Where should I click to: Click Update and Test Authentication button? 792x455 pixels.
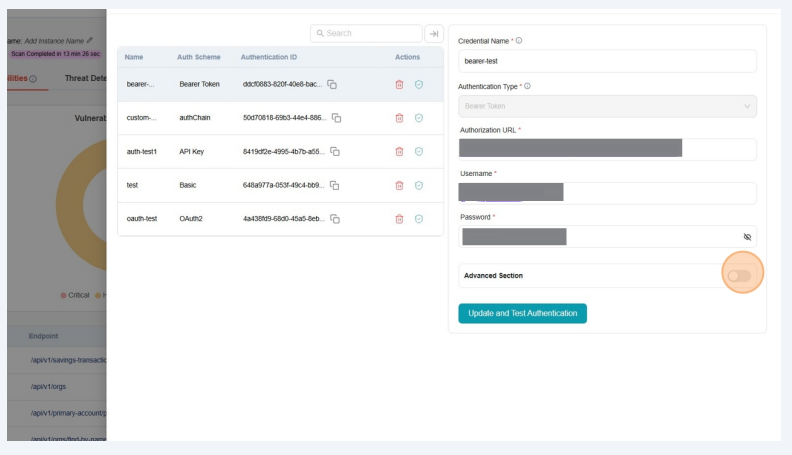pyautogui.click(x=522, y=313)
